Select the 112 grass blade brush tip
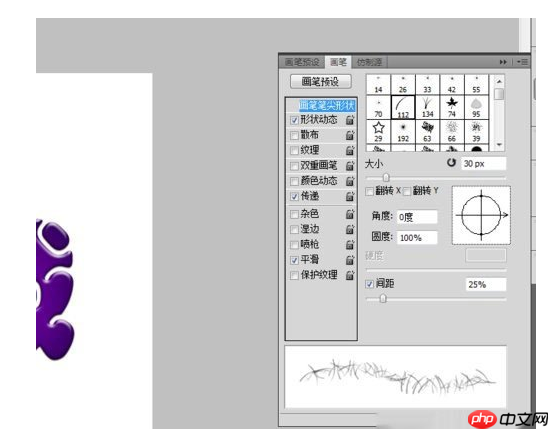The height and width of the screenshot is (429, 549). [403, 107]
